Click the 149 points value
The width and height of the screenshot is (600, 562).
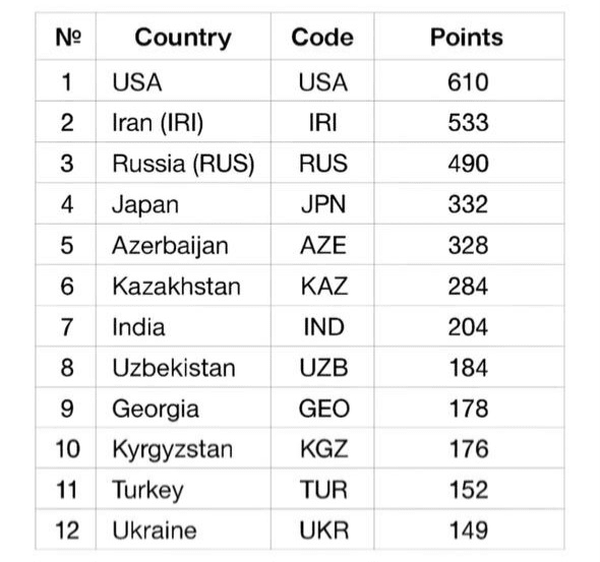[x=467, y=531]
